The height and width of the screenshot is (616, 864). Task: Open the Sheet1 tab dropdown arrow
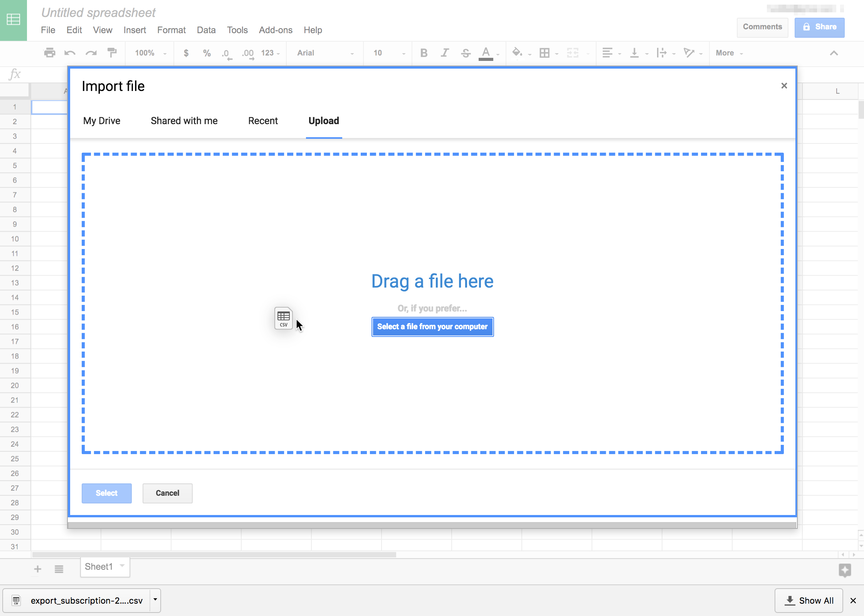pyautogui.click(x=122, y=566)
